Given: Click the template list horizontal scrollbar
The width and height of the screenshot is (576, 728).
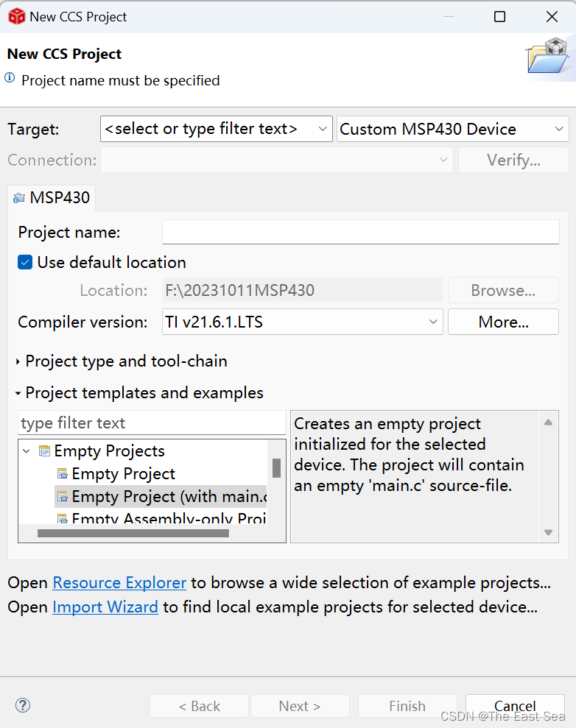Looking at the screenshot, I should click(x=133, y=534).
